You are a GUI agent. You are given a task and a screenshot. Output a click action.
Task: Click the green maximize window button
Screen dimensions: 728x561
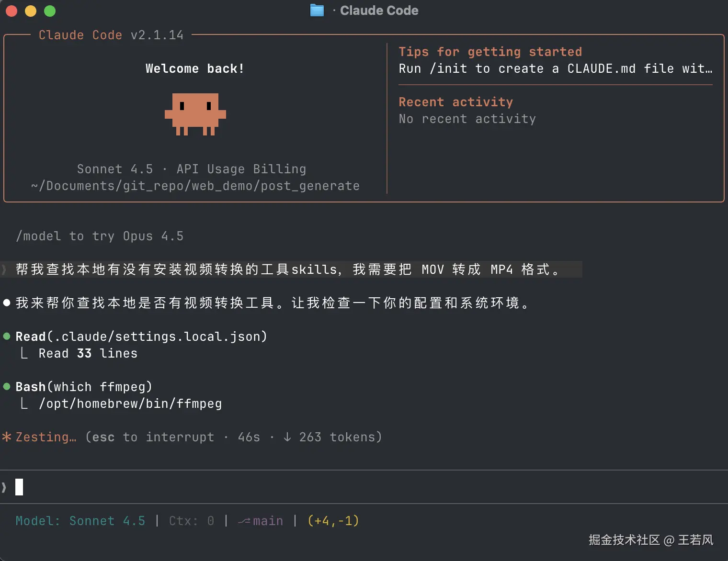tap(50, 11)
